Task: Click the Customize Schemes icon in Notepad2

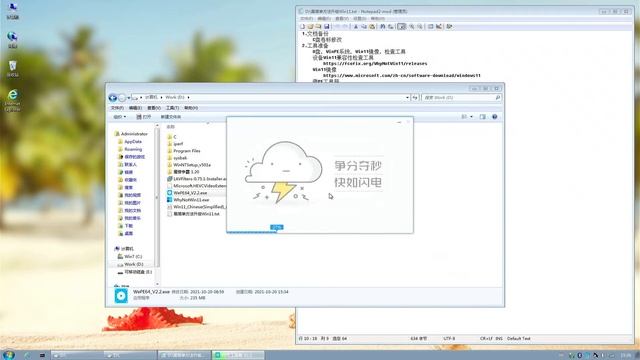Action: pyautogui.click(x=439, y=27)
